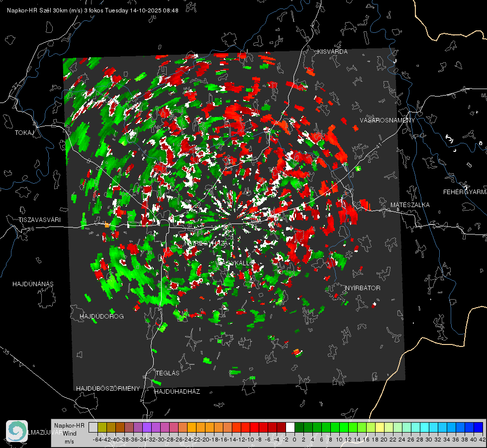This screenshot has height=448, width=487.
Task: Select the HAJDÚHADHÁZ town label
Action: click(177, 392)
